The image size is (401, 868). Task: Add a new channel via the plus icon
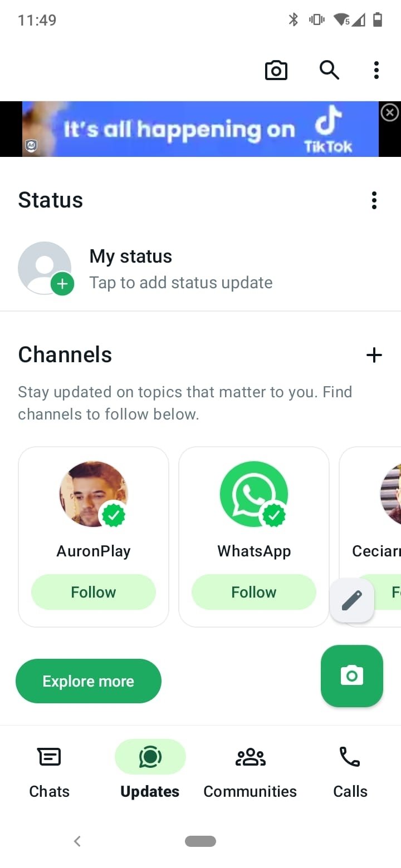point(374,354)
